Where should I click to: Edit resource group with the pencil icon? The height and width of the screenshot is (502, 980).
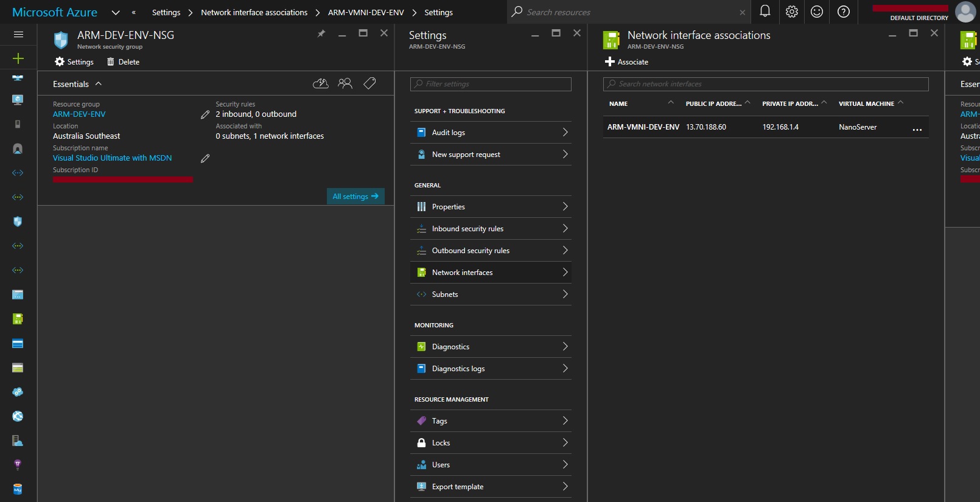(205, 114)
